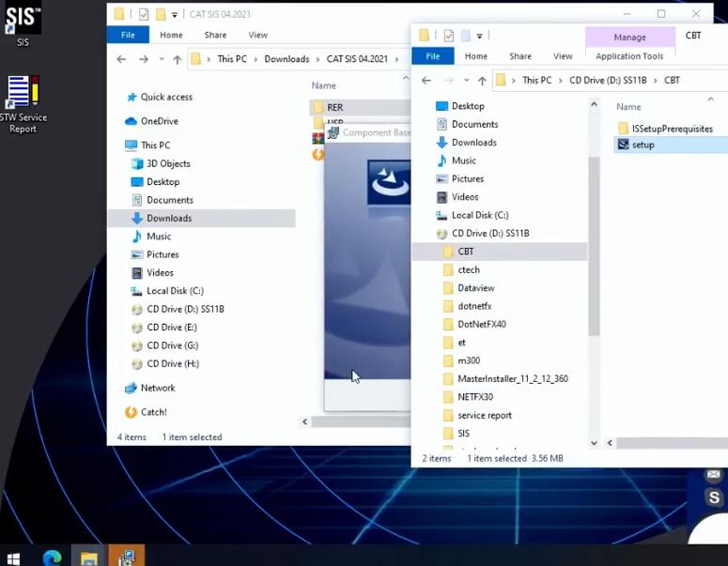Click CD Drive (D:) SS11B in the CBT address bar
Image resolution: width=728 pixels, height=566 pixels.
(608, 81)
